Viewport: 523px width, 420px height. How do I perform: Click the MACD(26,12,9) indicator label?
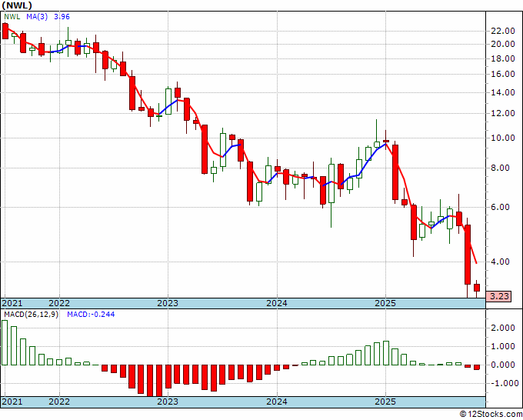(31, 315)
